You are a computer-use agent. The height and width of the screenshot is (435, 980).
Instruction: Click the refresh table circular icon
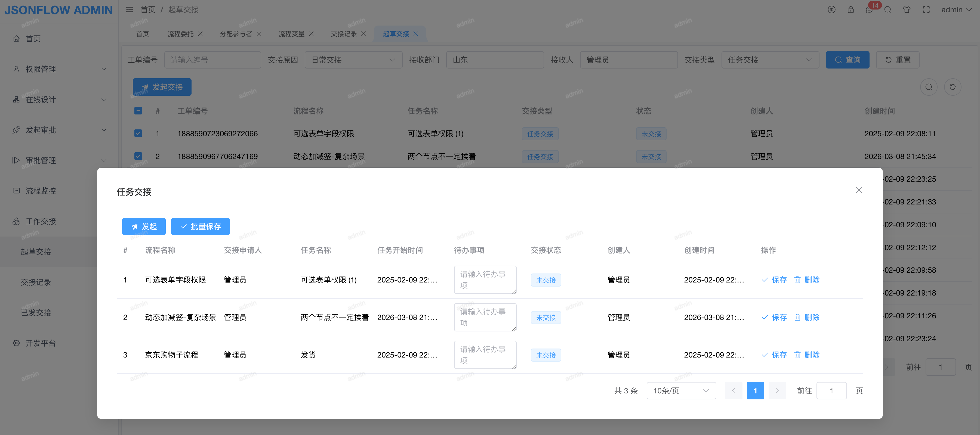point(952,87)
